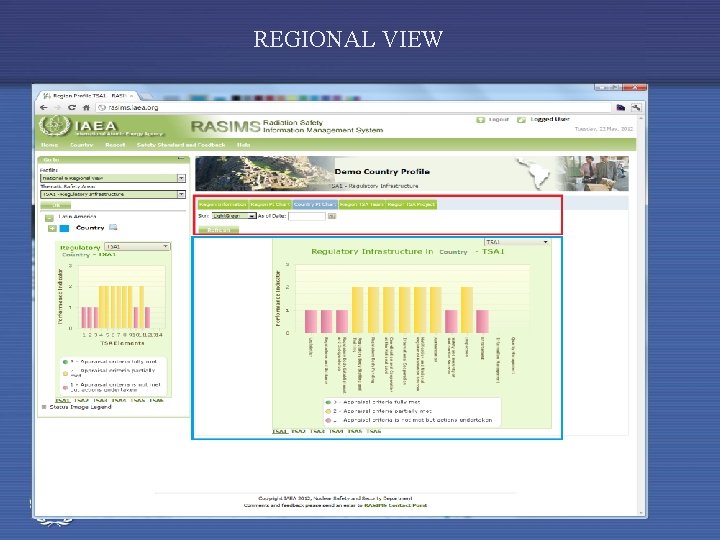The image size is (720, 540).
Task: Click TSA1 link under the sidebar chart
Action: 62,400
